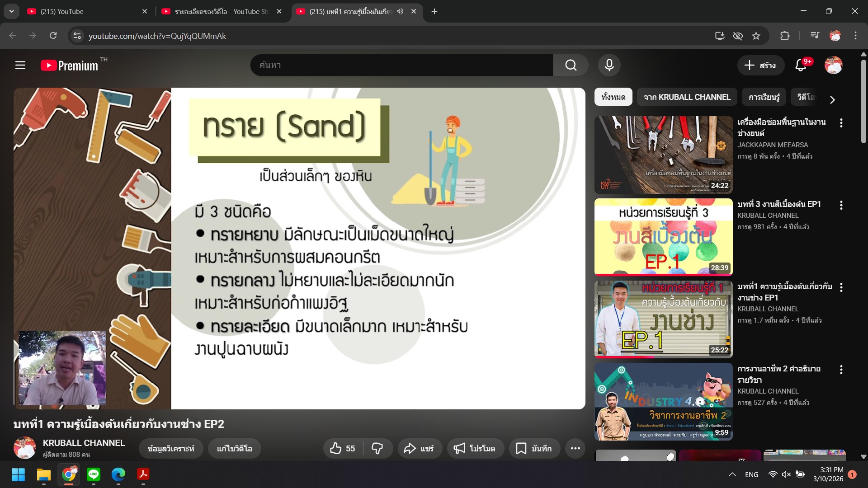This screenshot has height=488, width=868.
Task: Click the dislike thumbs-down icon
Action: click(x=377, y=448)
